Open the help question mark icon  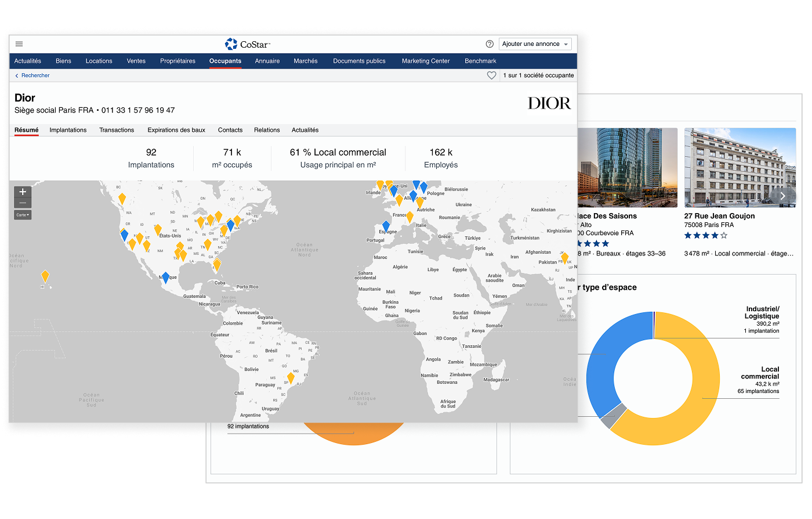coord(490,44)
